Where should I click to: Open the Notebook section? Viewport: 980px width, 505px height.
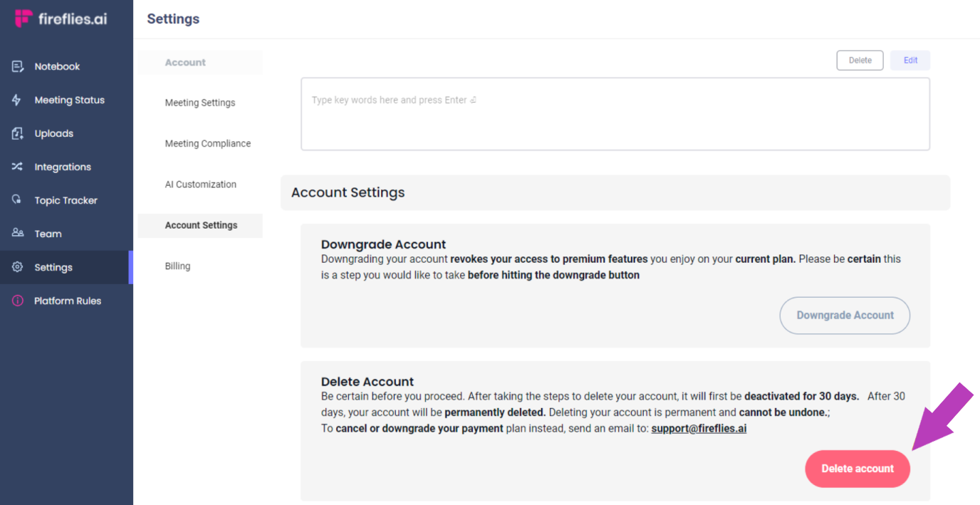(x=57, y=66)
